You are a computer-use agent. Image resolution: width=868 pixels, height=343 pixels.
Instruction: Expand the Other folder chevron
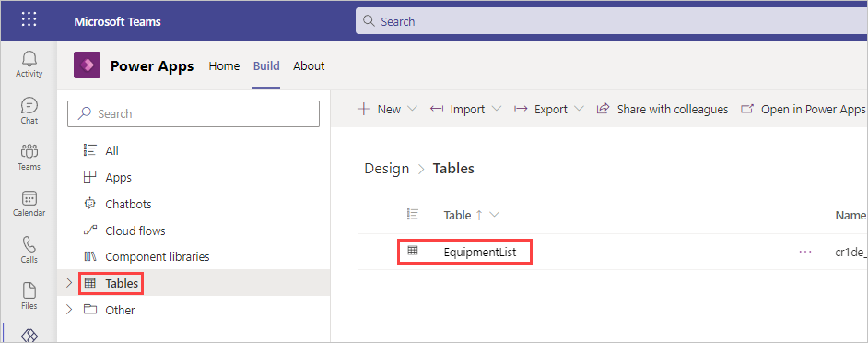tap(69, 310)
